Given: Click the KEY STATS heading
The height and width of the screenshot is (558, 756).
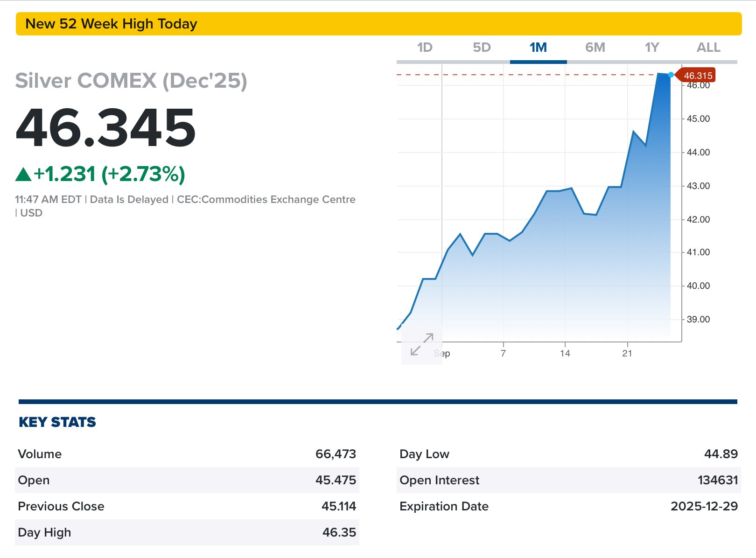Looking at the screenshot, I should tap(57, 422).
